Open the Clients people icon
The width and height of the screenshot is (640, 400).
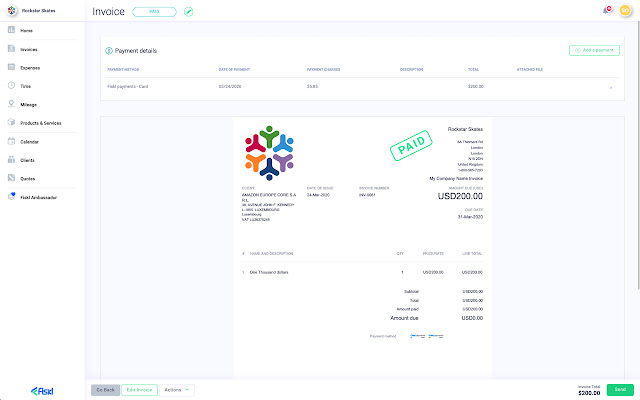11,160
